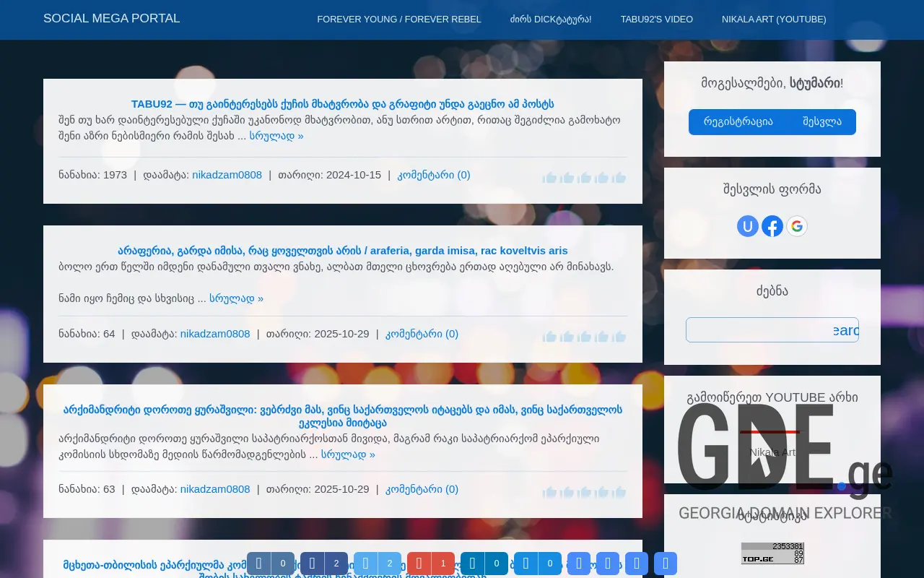The height and width of the screenshot is (578, 924).
Task: Open the TABU92'S VIDEO menu item
Action: tap(657, 20)
